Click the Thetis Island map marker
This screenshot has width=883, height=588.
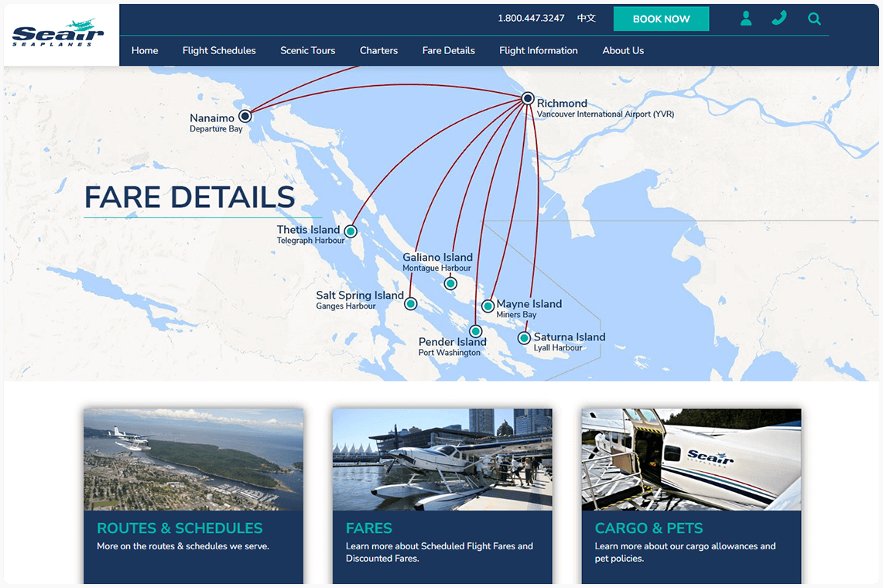[x=351, y=231]
